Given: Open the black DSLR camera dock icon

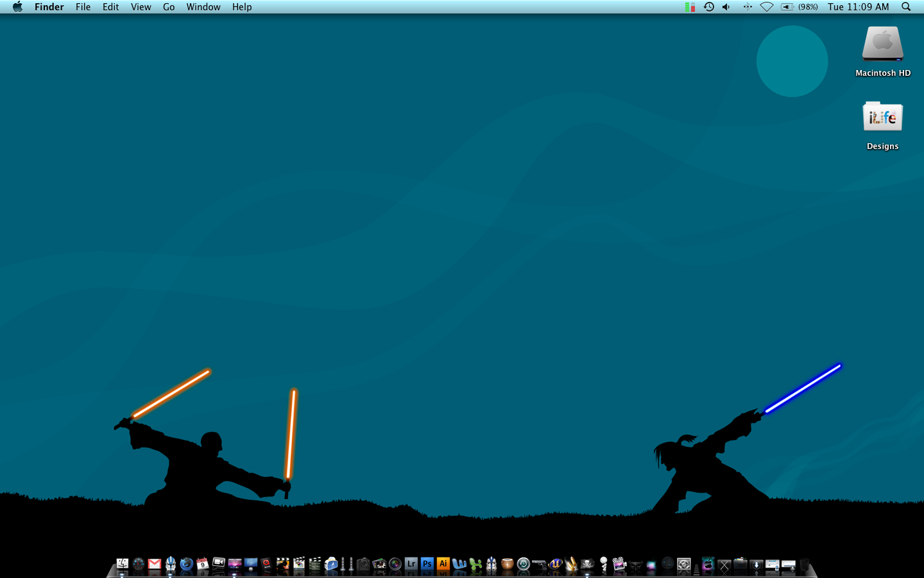Looking at the screenshot, I should [x=363, y=565].
